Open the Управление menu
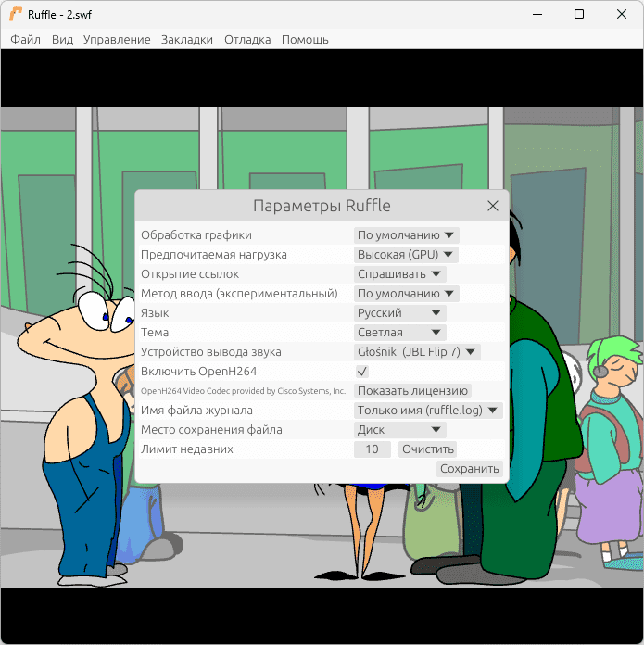The width and height of the screenshot is (644, 645). [117, 40]
